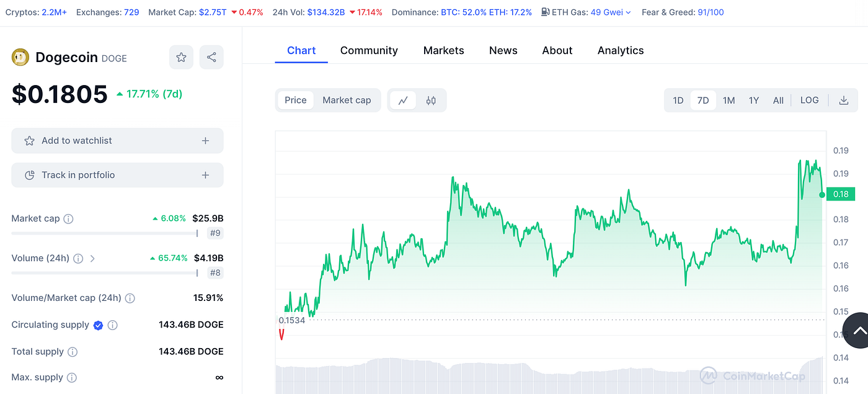Screen dimensions: 868x394
Task: Open Volume (24h) info icon
Action: pos(78,258)
